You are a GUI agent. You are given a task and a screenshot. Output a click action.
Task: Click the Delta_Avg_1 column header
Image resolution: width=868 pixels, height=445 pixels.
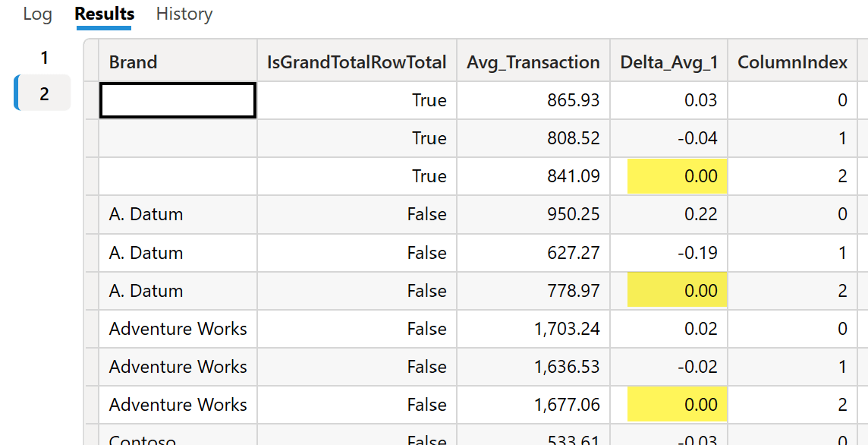[x=668, y=62]
